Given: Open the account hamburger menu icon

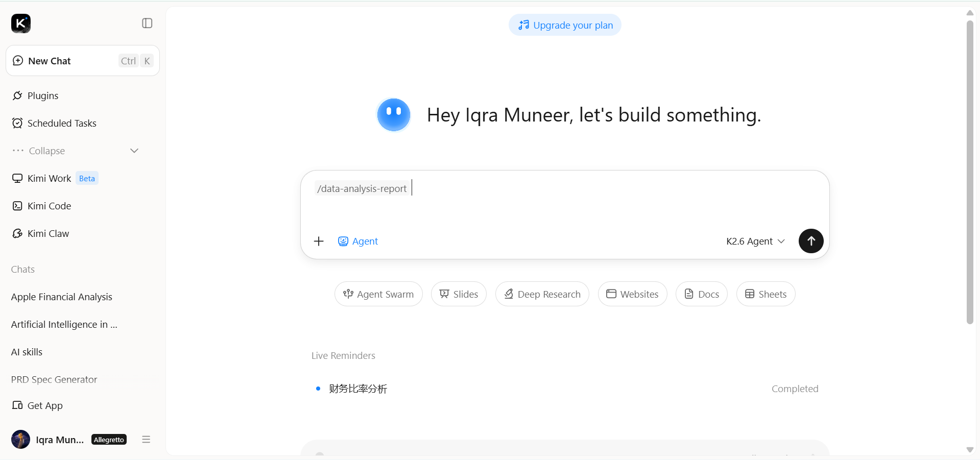Looking at the screenshot, I should 146,440.
